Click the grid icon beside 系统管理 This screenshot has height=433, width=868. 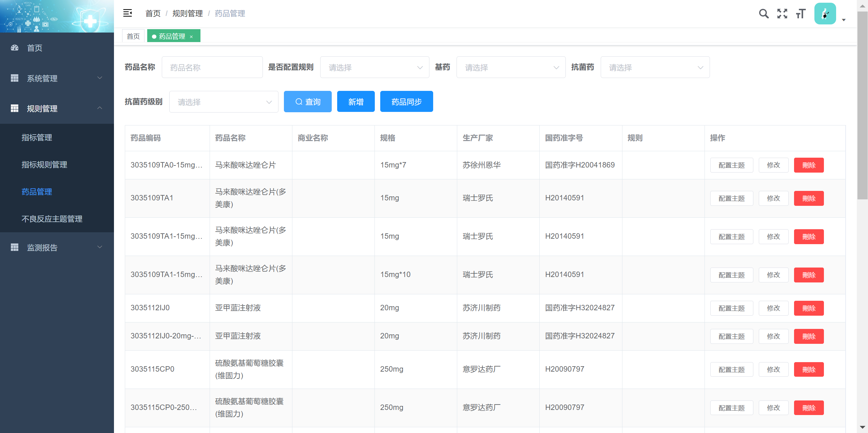(x=14, y=78)
